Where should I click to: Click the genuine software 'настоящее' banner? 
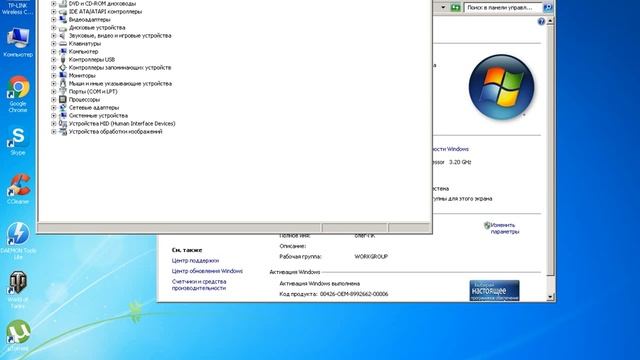[x=494, y=291]
